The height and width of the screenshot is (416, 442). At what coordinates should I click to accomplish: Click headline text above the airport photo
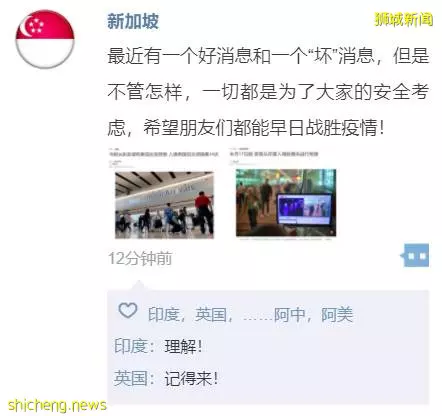click(x=164, y=154)
